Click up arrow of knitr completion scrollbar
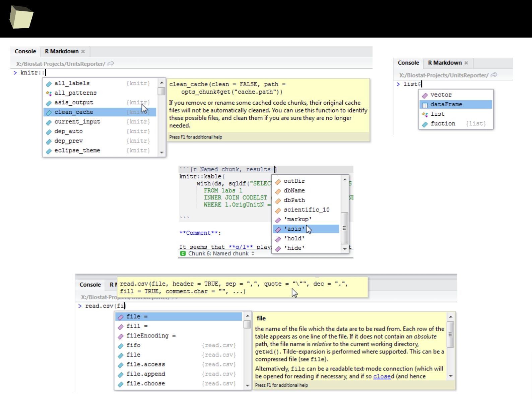Screen dimensions: 532x399 coord(162,82)
